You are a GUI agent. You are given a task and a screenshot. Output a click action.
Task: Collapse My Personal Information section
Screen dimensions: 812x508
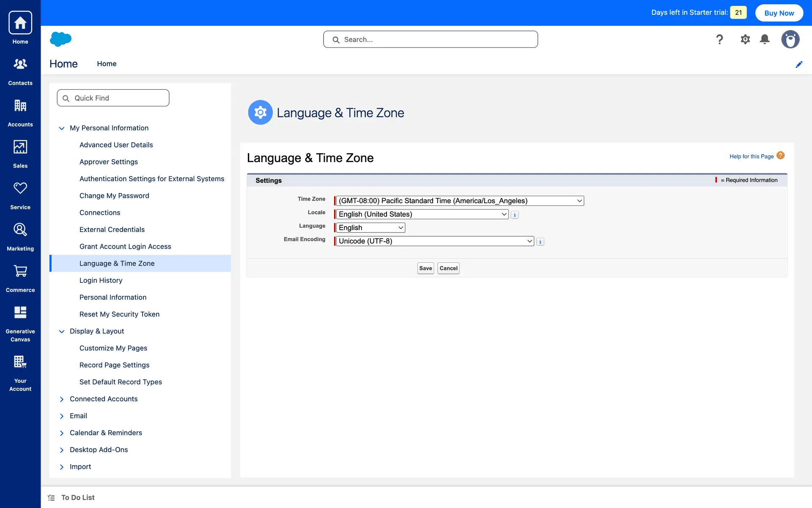62,128
